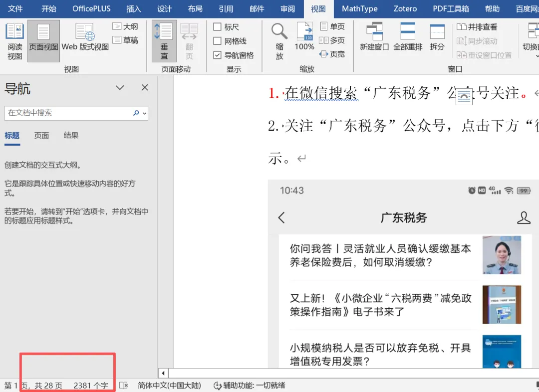Image resolution: width=539 pixels, height=392 pixels.
Task: Open the OfficePLUS tab
Action: [91, 8]
